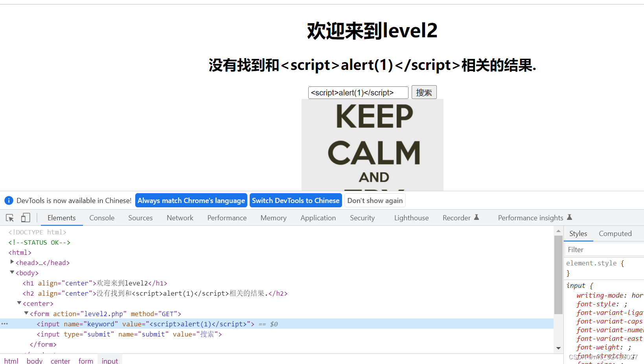Open the Recorder tab

point(456,218)
